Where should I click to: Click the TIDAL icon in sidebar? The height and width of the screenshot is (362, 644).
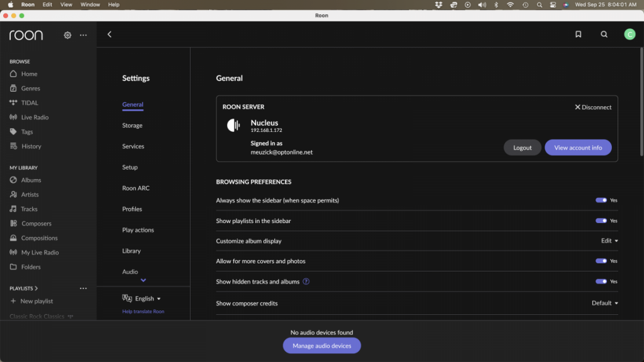13,102
